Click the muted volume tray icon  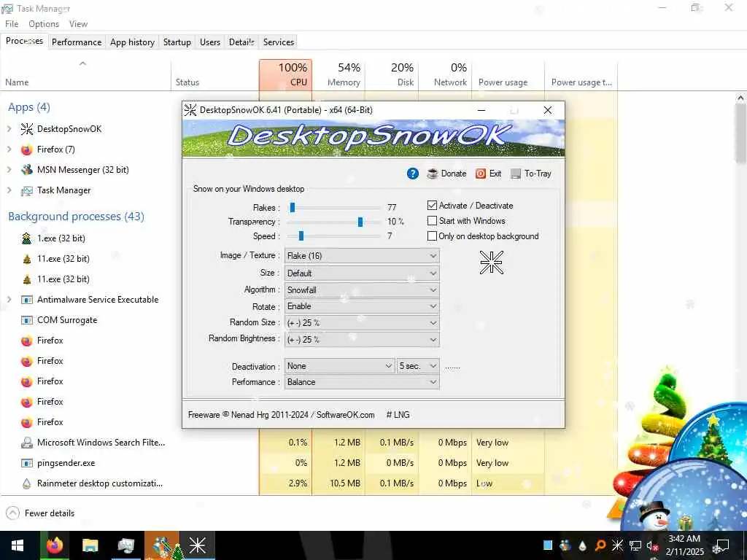point(652,545)
